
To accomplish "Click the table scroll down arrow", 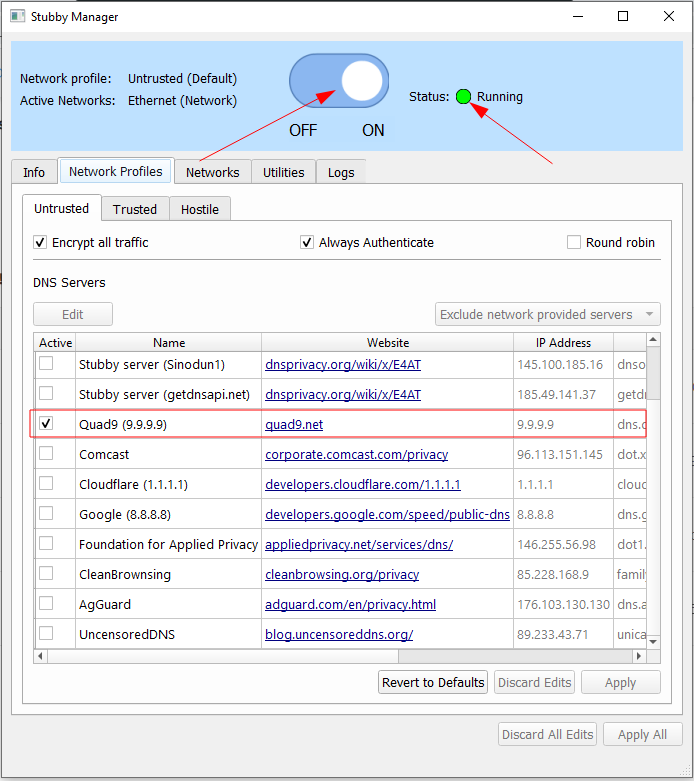I will [x=653, y=642].
